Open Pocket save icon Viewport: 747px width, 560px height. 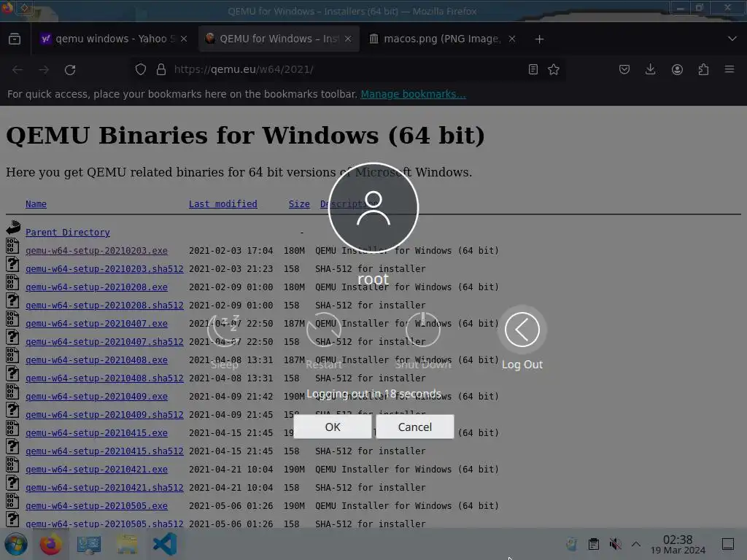coord(624,69)
